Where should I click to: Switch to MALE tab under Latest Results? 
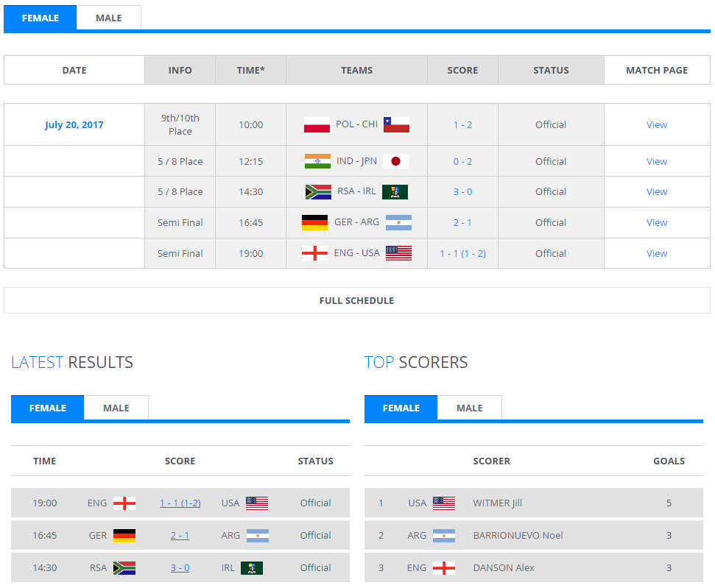(x=116, y=408)
